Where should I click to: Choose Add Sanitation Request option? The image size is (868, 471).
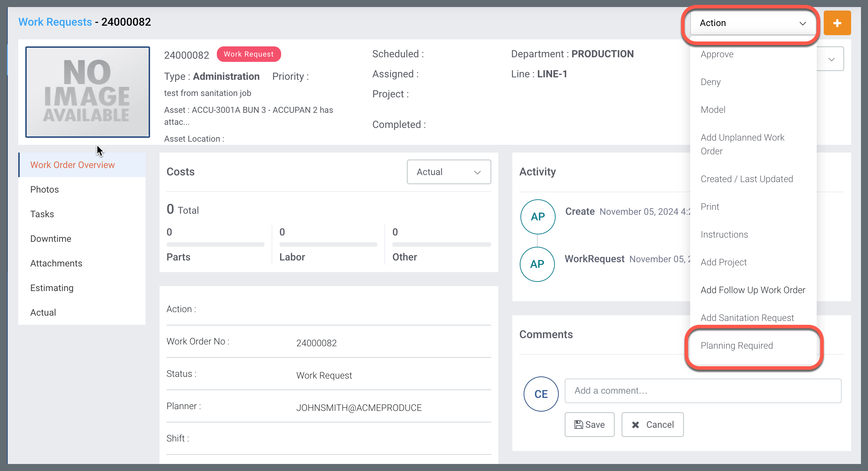pos(747,318)
